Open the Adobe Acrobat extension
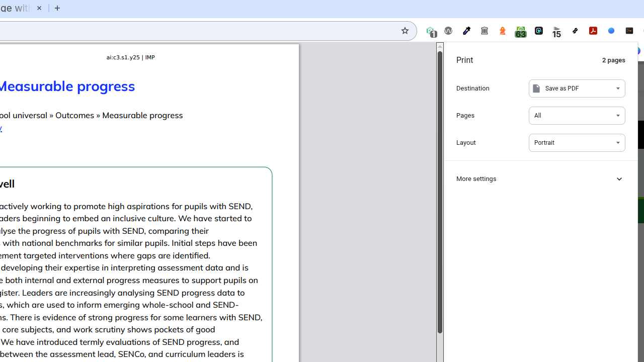 coord(593,31)
